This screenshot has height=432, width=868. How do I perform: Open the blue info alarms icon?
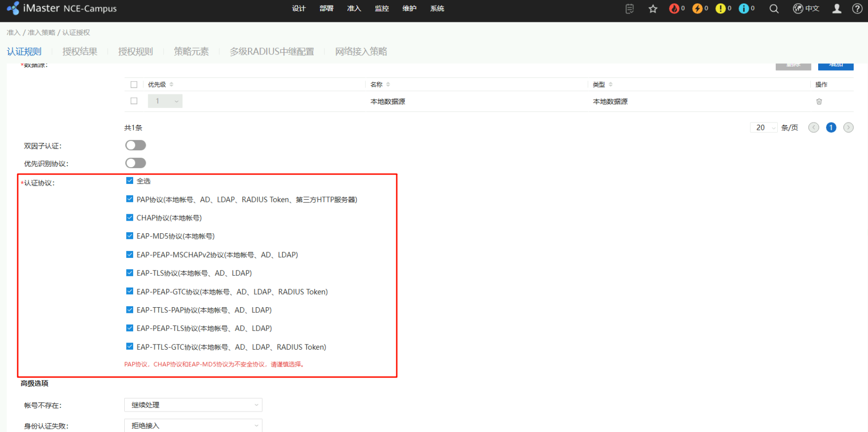click(744, 8)
